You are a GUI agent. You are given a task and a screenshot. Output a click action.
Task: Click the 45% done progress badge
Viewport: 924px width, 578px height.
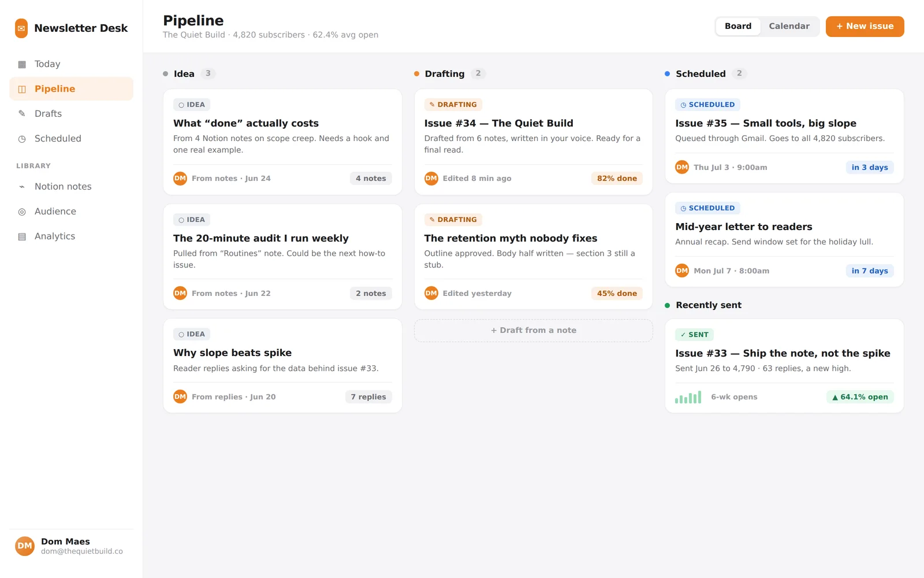point(617,294)
